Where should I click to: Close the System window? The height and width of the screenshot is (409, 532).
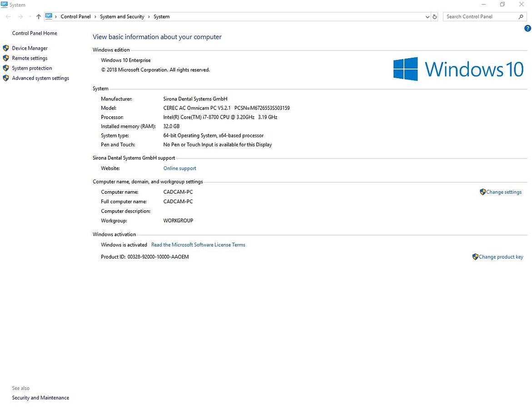(522, 5)
